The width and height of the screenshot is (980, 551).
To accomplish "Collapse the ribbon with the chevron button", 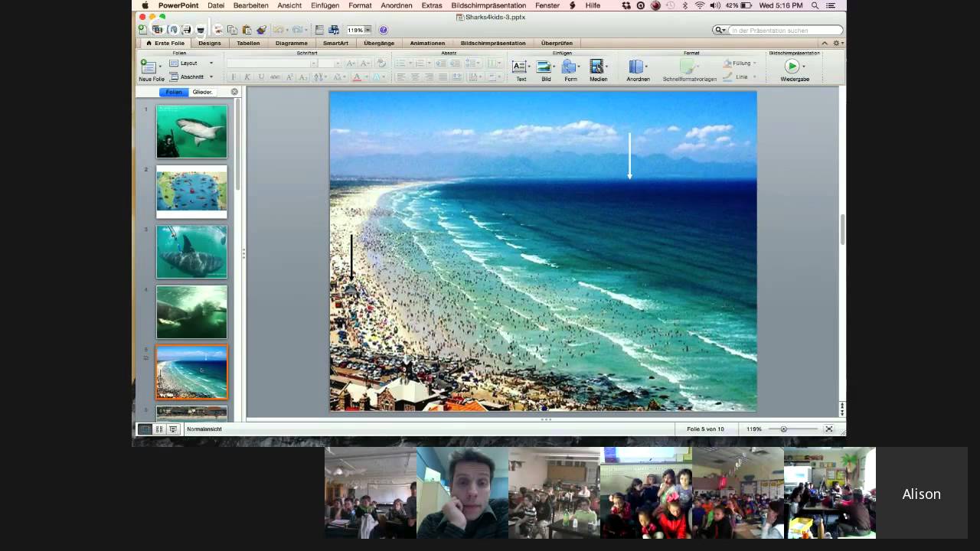I will click(825, 43).
